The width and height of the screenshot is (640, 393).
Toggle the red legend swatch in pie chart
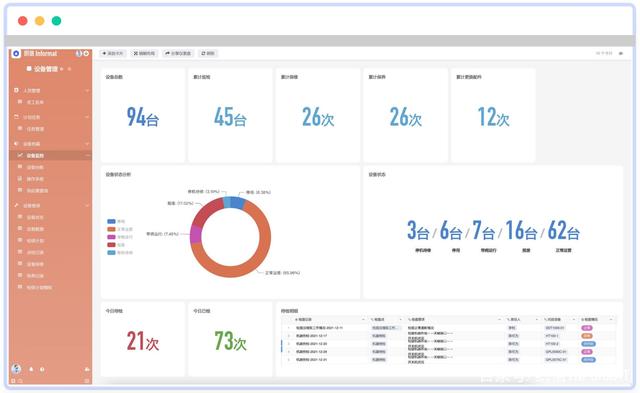pos(111,245)
